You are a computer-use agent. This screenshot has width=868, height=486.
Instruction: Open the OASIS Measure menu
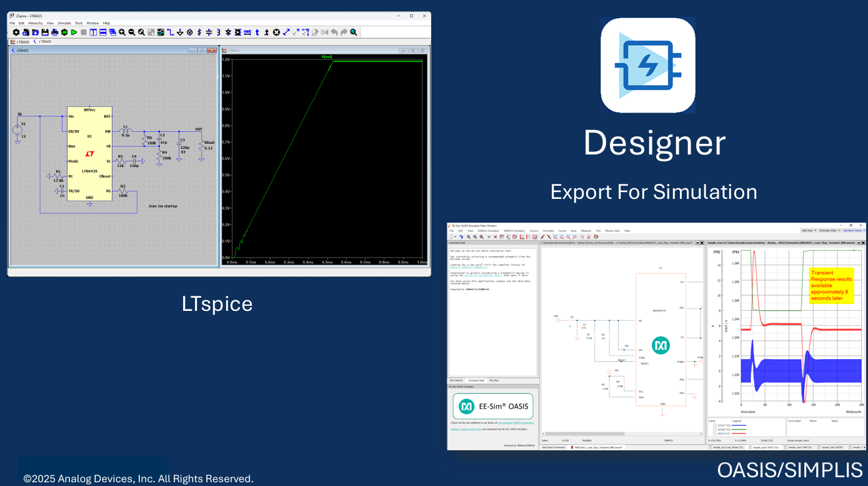pos(586,231)
